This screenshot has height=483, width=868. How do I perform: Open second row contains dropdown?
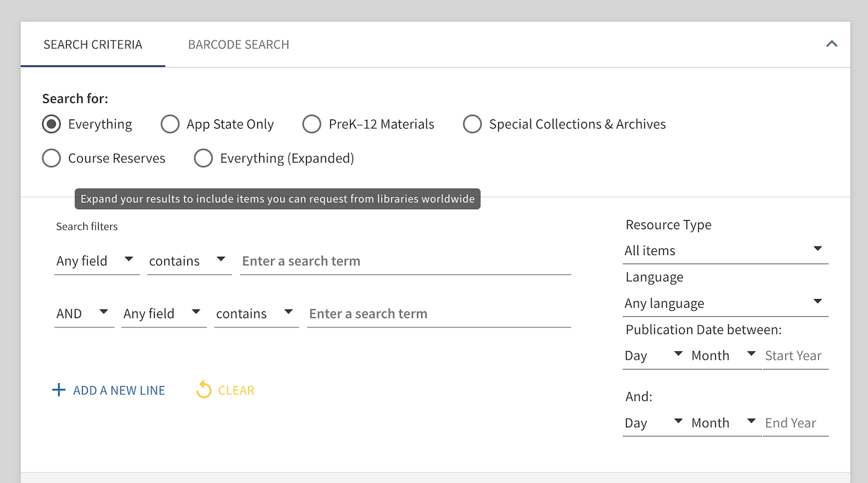(256, 314)
